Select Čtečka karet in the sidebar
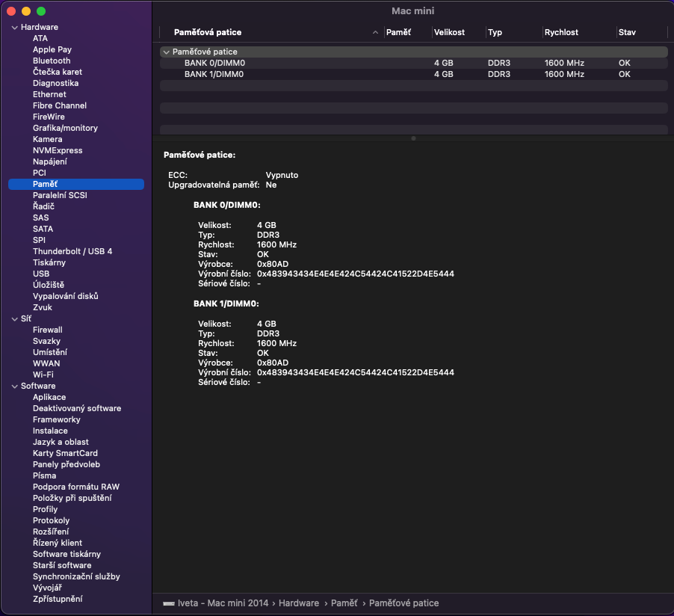 [58, 72]
